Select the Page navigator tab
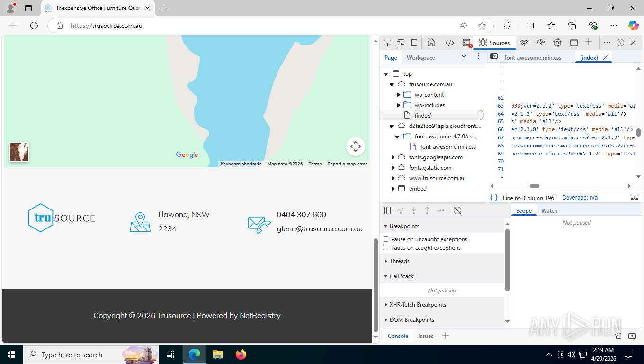The height and width of the screenshot is (364, 644). (391, 57)
